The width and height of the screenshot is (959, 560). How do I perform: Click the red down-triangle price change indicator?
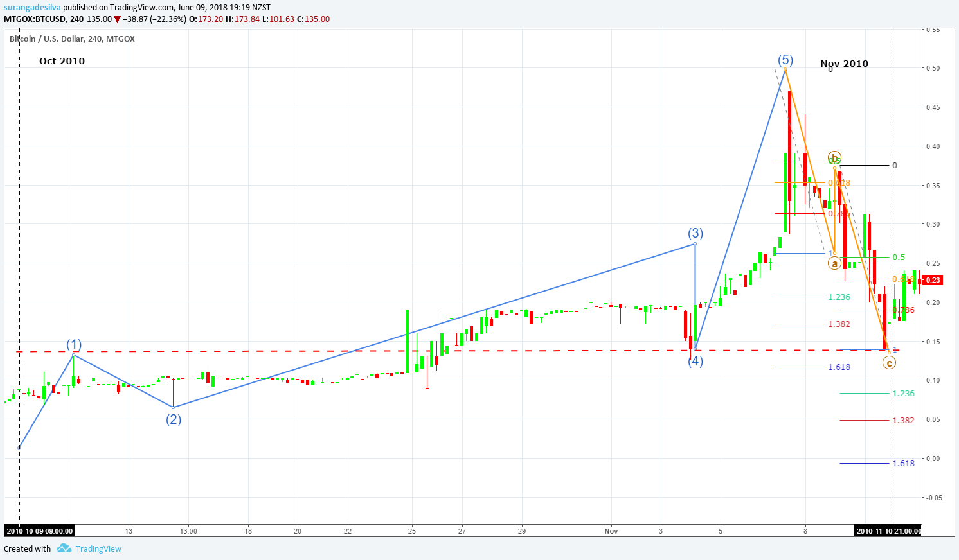click(118, 19)
